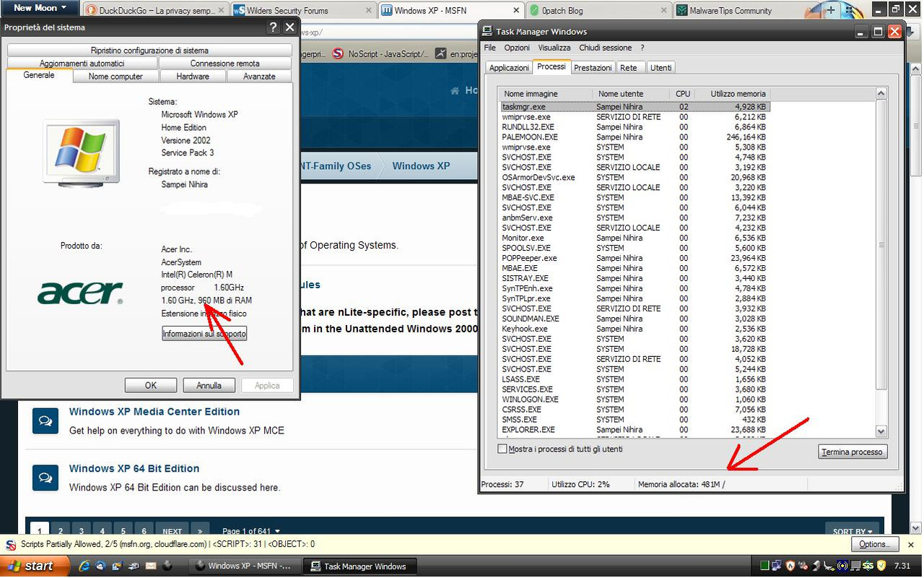Click the mail envelope quick launch icon
Image resolution: width=924 pixels, height=578 pixels.
[x=151, y=566]
